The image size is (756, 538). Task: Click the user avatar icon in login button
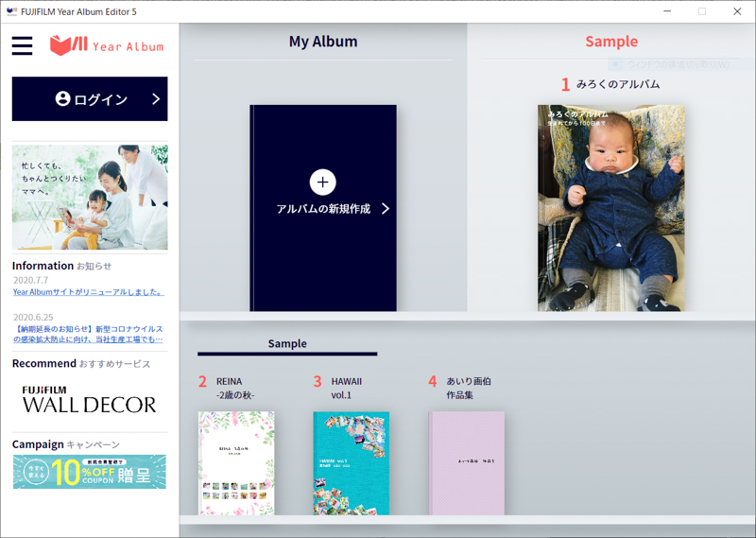coord(62,98)
